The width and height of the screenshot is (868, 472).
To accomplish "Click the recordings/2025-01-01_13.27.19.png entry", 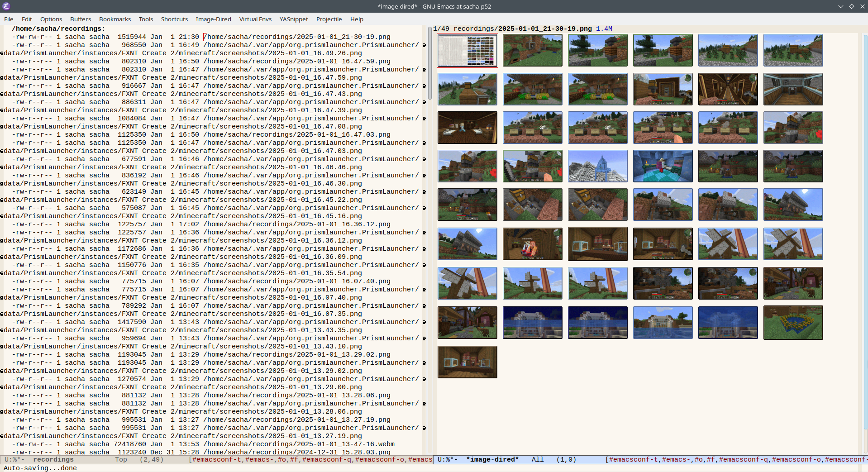I will click(x=297, y=420).
